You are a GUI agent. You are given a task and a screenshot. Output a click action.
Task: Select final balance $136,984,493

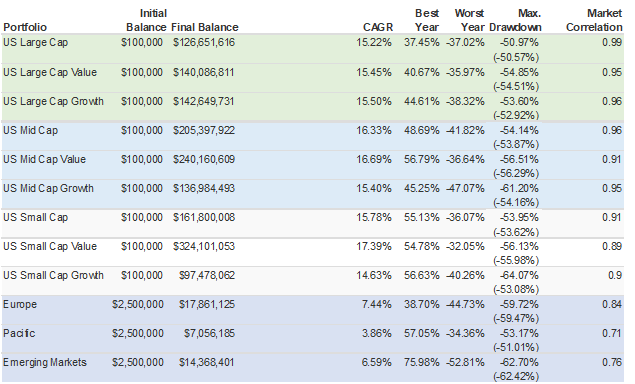(x=204, y=188)
